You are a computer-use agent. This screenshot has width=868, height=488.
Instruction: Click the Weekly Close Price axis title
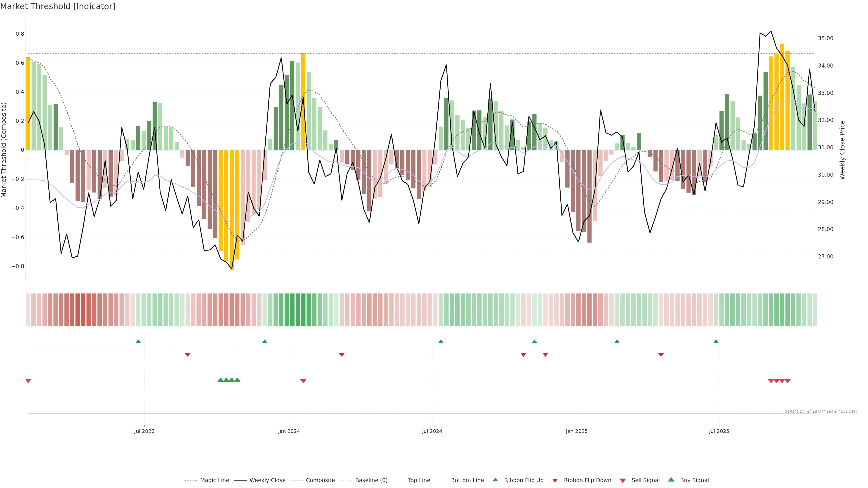(x=842, y=150)
